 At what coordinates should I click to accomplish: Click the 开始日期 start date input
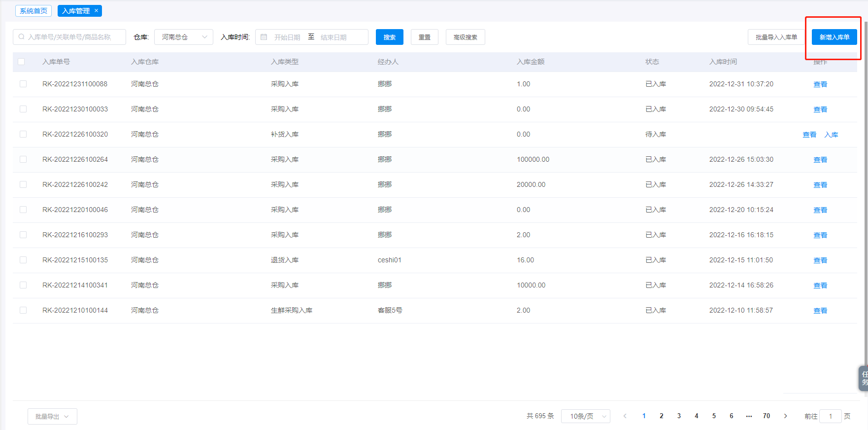coord(287,37)
